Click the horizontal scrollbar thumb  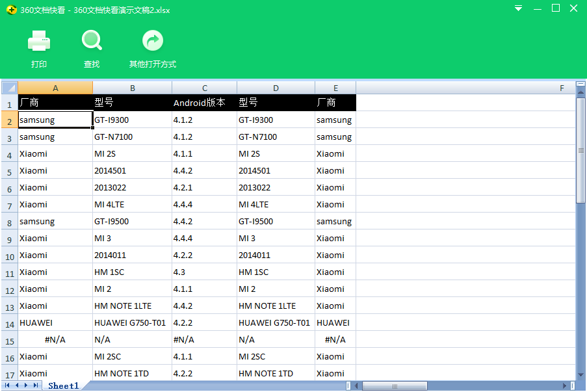pyautogui.click(x=395, y=385)
